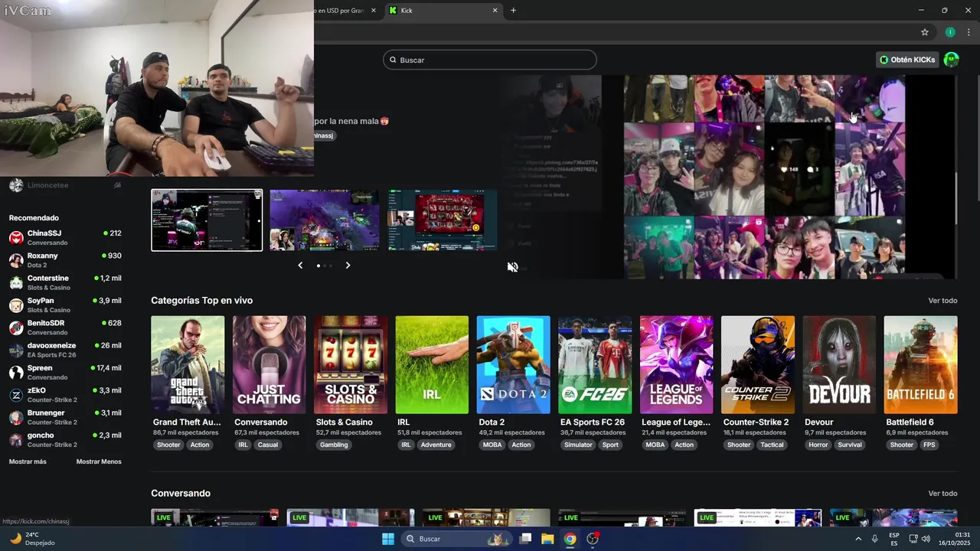The image size is (980, 551).
Task: Open Devour category cover
Action: click(x=839, y=365)
